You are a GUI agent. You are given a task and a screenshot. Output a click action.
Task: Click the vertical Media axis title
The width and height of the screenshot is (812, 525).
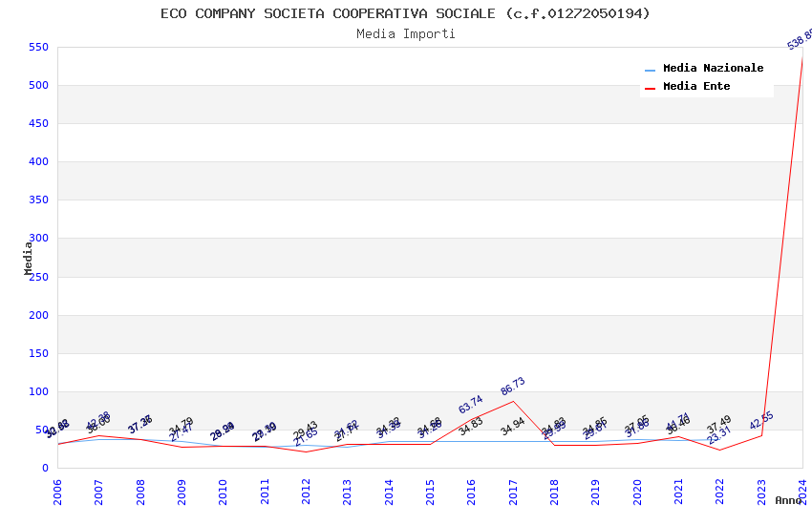28,258
